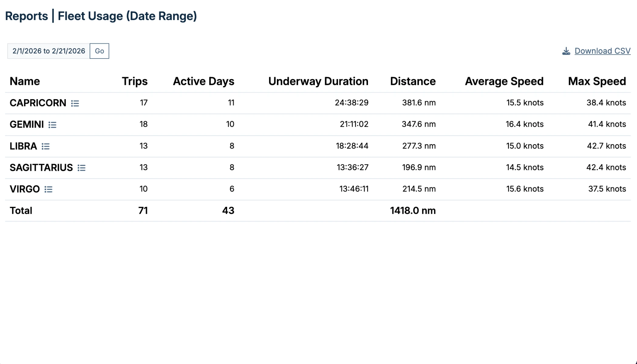The image size is (637, 364).
Task: Sort by Underway Duration column header
Action: tap(318, 81)
